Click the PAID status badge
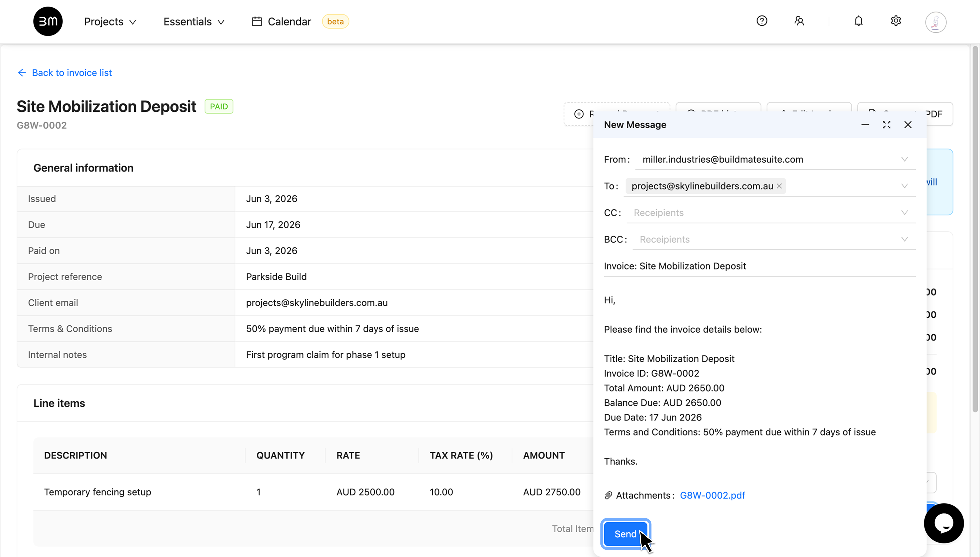Image resolution: width=980 pixels, height=557 pixels. click(219, 106)
